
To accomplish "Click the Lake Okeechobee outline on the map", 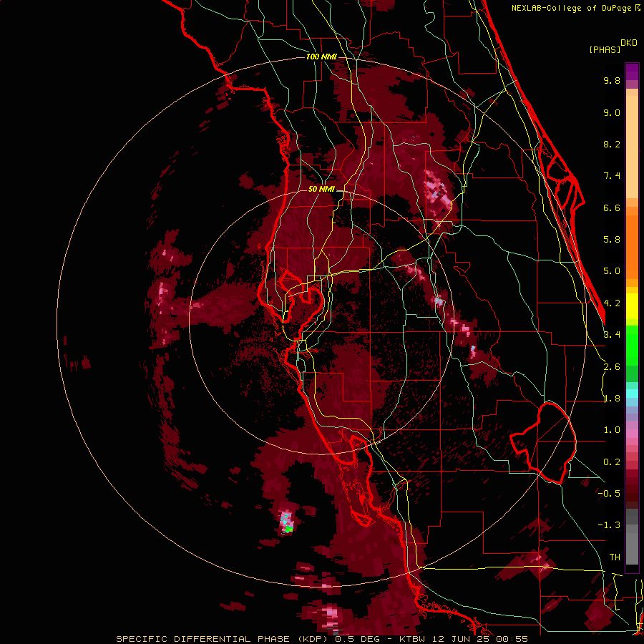I will [x=543, y=443].
